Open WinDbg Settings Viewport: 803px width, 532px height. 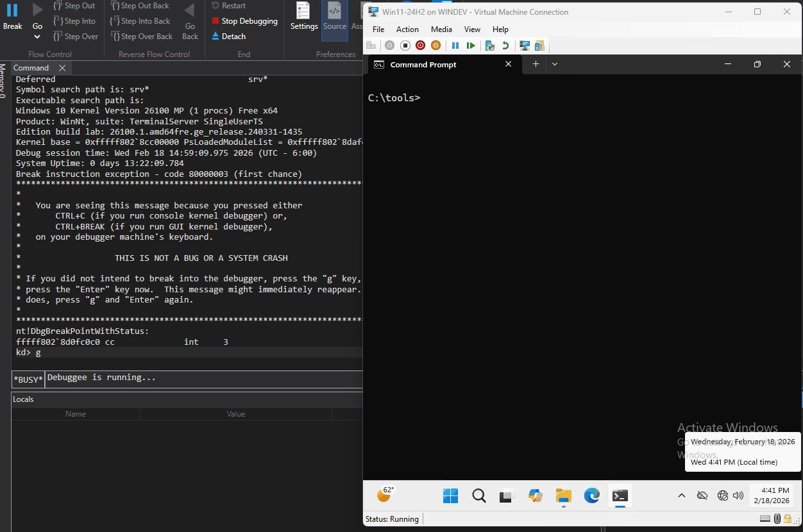tap(304, 17)
